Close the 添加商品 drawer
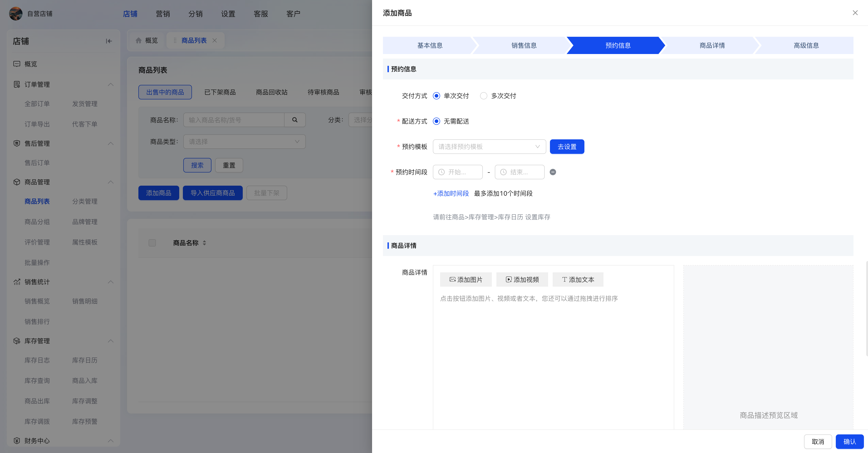 855,13
